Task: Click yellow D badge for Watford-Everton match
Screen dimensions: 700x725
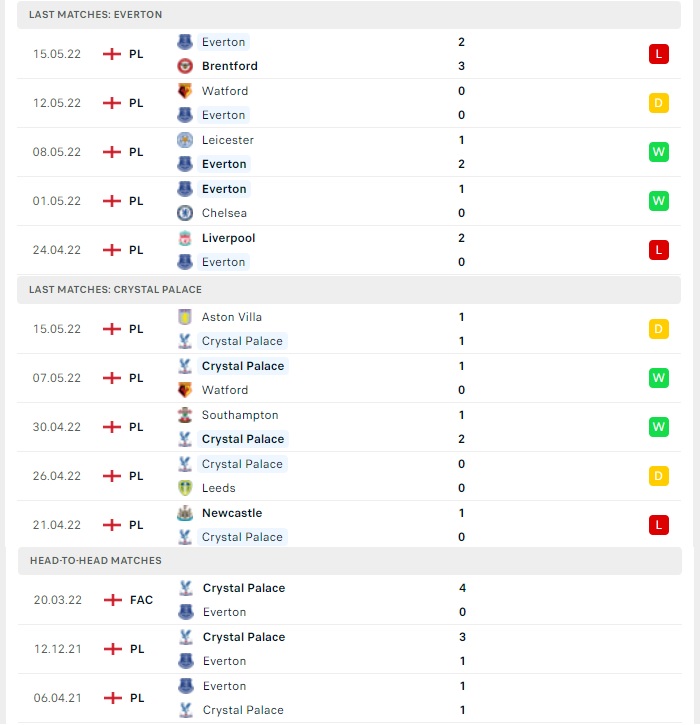Action: point(658,103)
